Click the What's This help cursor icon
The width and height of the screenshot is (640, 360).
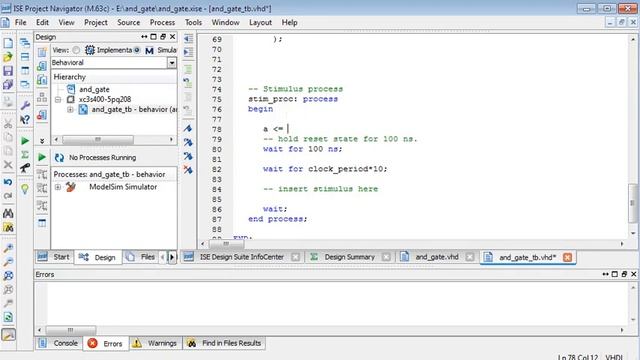25,120
